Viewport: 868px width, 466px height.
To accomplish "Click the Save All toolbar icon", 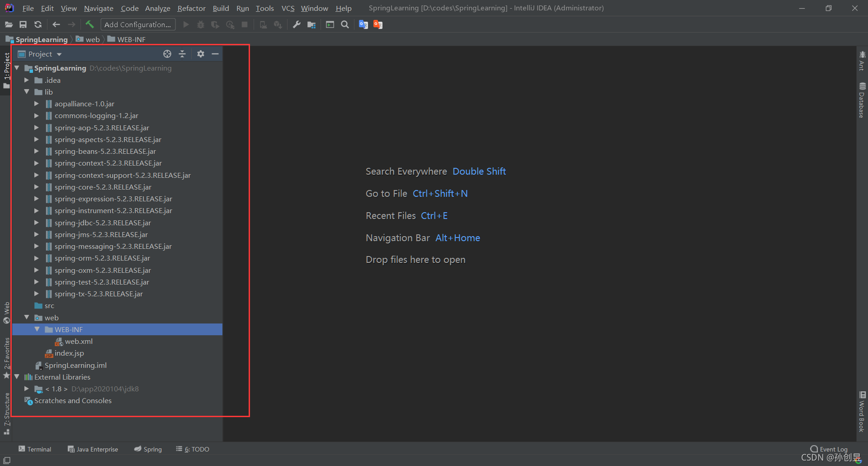I will [23, 24].
